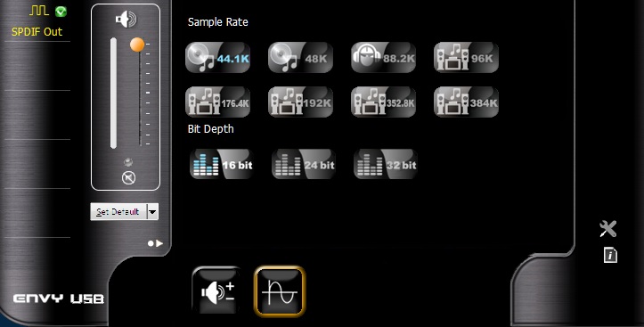This screenshot has height=327, width=644.
Task: Expand the panel with the arrow toggle
Action: (156, 243)
